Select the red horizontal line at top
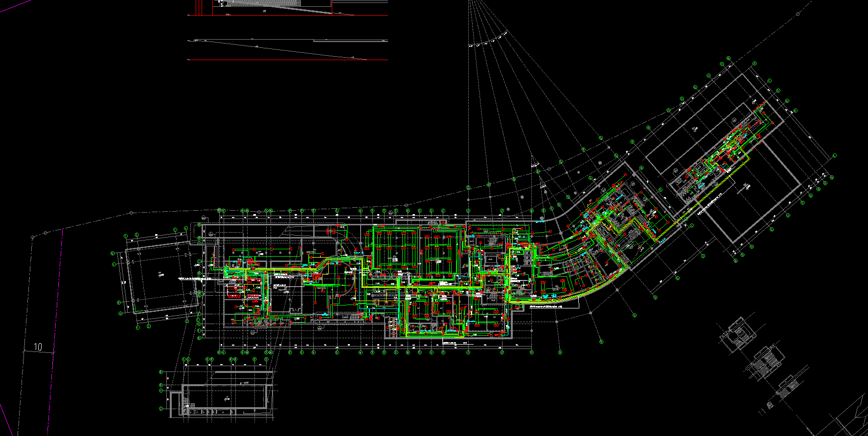Image resolution: width=868 pixels, height=436 pixels. click(x=288, y=60)
